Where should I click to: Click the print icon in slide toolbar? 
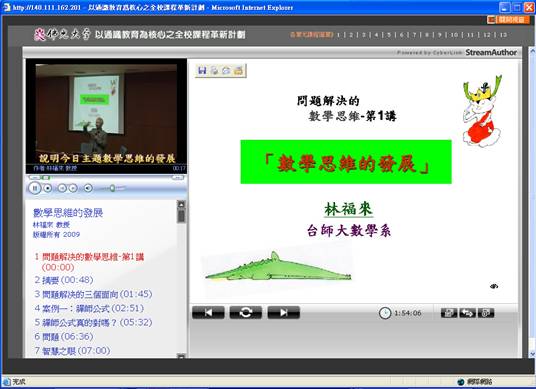pyautogui.click(x=214, y=70)
